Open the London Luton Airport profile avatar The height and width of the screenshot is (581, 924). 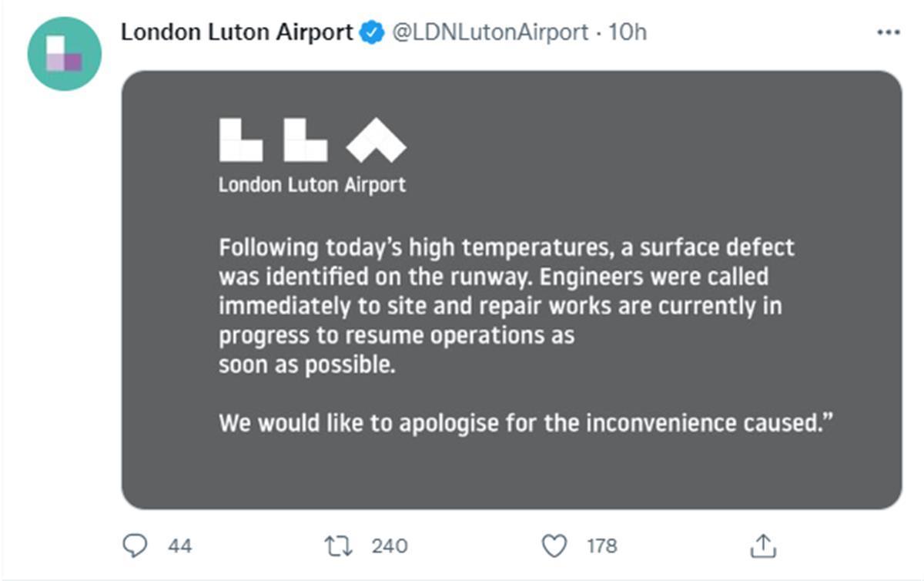tap(65, 53)
